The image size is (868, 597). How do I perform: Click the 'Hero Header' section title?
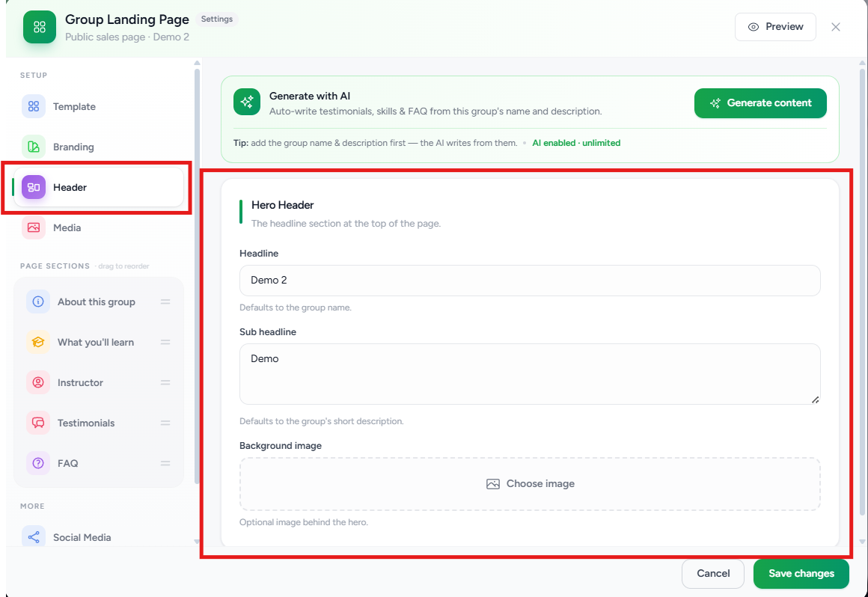coord(282,205)
